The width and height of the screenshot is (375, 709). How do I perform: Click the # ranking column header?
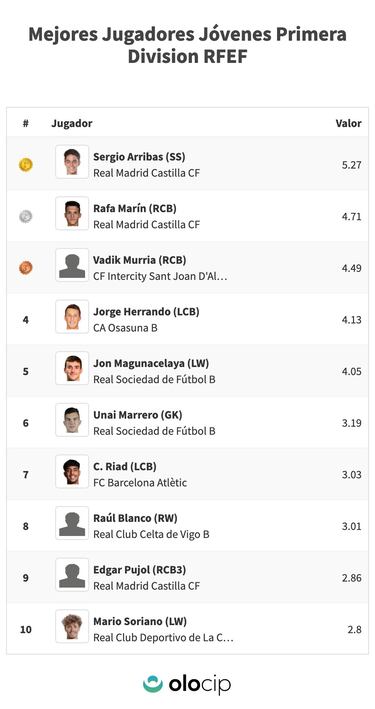tap(26, 123)
